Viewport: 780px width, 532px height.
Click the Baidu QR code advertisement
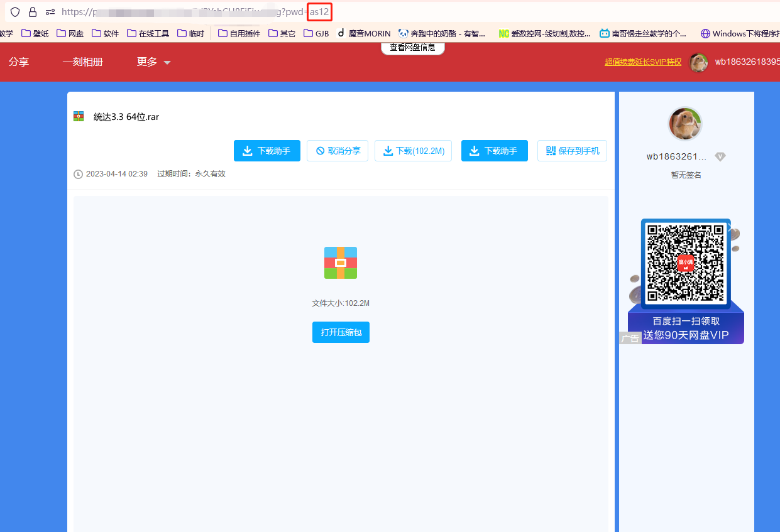coord(686,281)
